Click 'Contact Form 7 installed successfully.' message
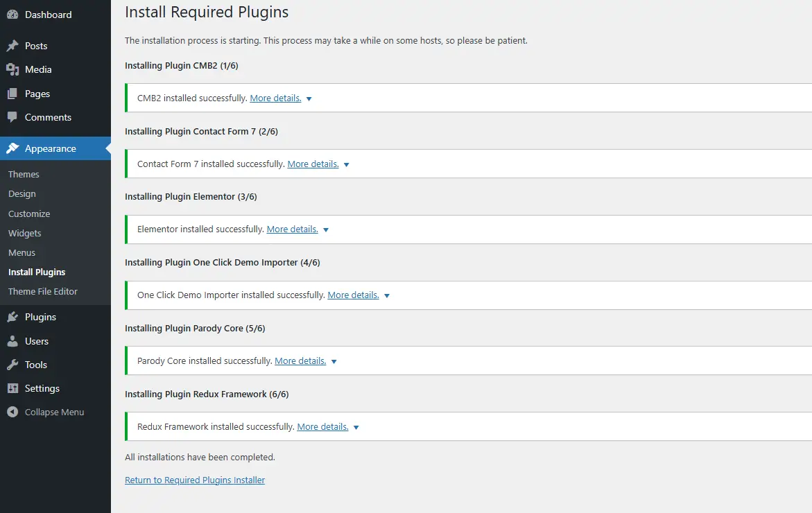 coord(211,164)
